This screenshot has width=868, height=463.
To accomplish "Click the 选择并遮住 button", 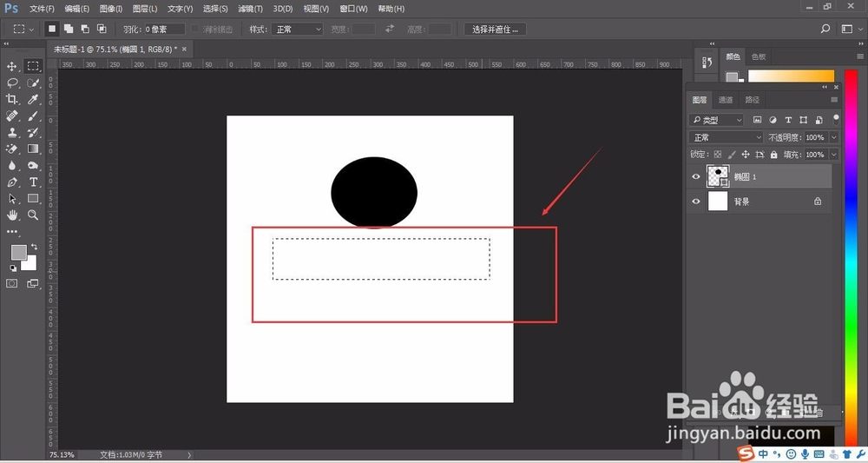I will point(495,29).
